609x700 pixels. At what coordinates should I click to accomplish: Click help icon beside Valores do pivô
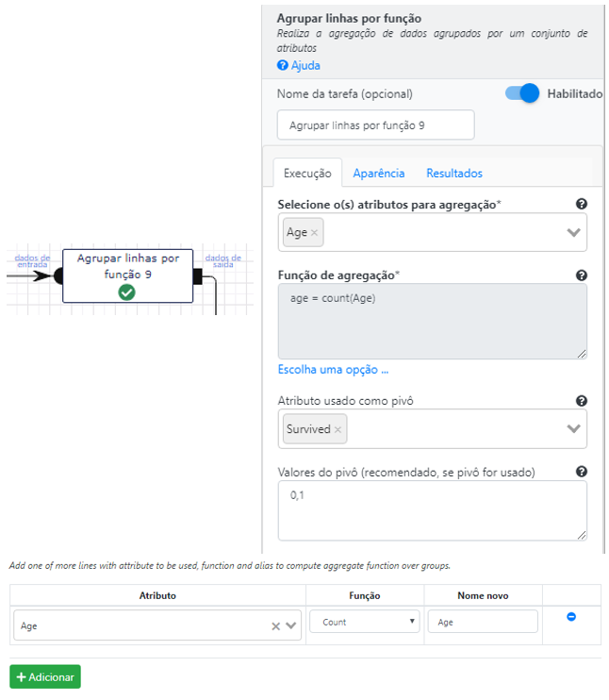point(581,472)
